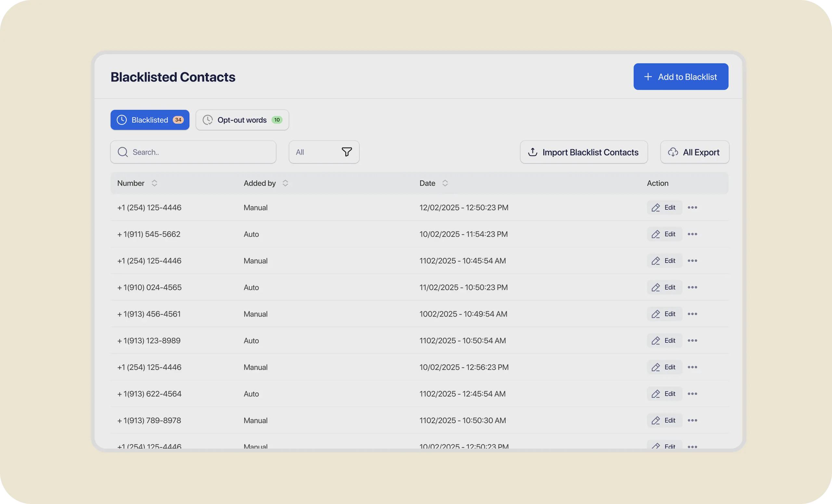This screenshot has height=504, width=832.
Task: Click Import Blacklist Contacts button
Action: (x=583, y=152)
